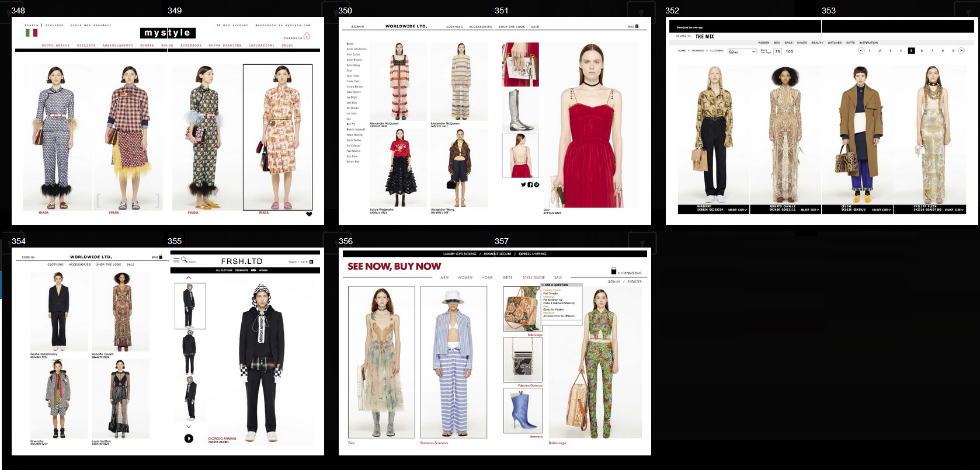Select the back-view red dress thumbnail
Image resolution: width=980 pixels, height=470 pixels.
click(x=520, y=155)
